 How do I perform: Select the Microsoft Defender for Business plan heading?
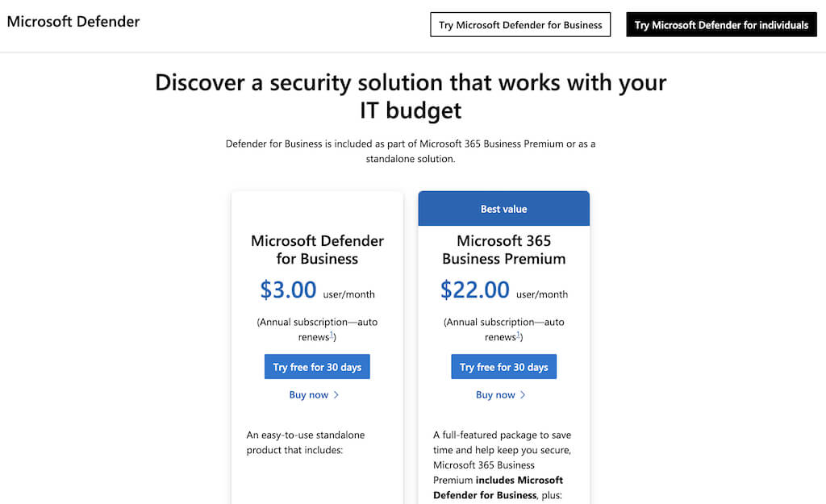[317, 250]
